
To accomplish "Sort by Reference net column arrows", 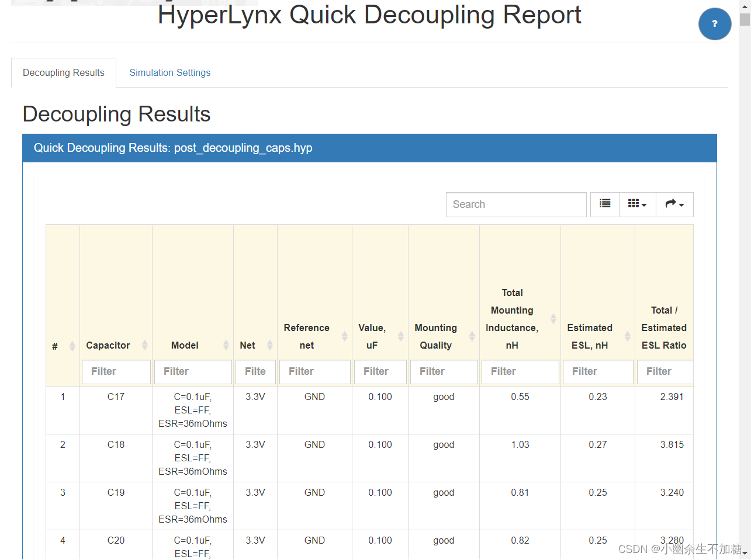I will tap(345, 336).
